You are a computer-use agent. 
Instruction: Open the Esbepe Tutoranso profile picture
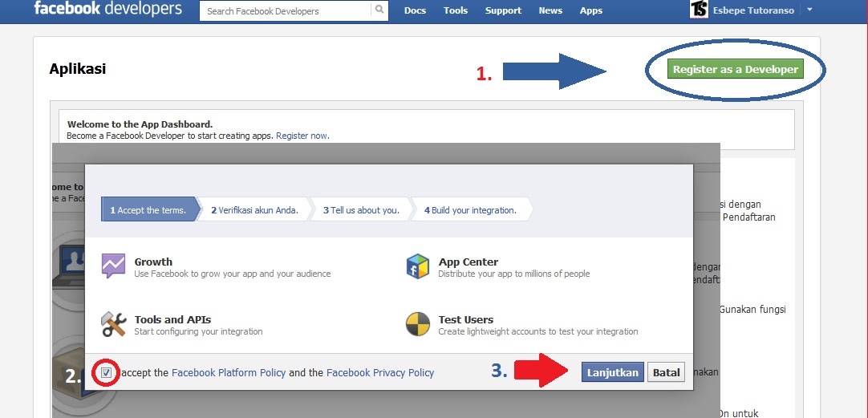pyautogui.click(x=700, y=10)
